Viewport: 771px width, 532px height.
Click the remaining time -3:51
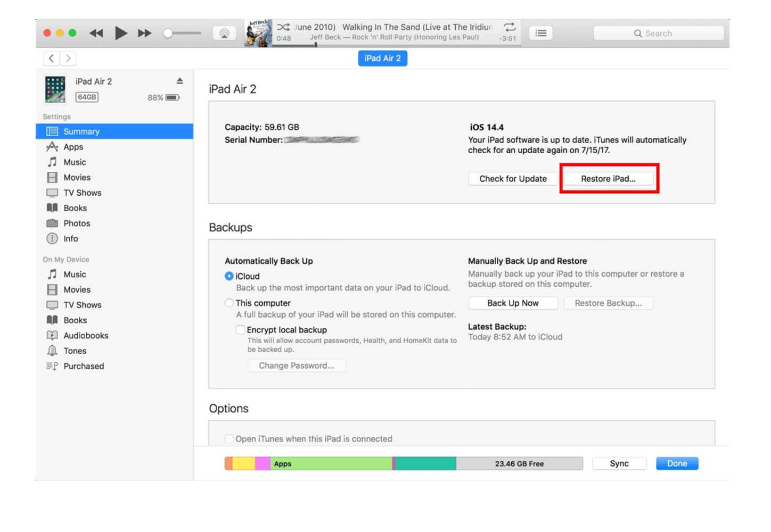pos(507,38)
